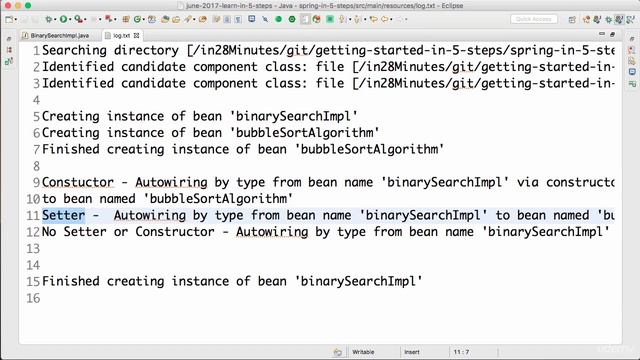Screen dimensions: 640x360
Task: Click the third left trim bar icon
Action: (9, 62)
